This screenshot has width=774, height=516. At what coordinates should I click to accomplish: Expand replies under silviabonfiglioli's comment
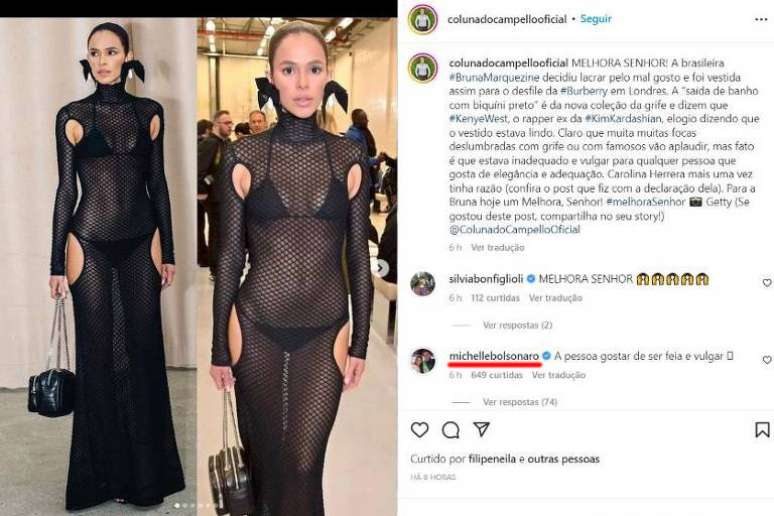(517, 325)
